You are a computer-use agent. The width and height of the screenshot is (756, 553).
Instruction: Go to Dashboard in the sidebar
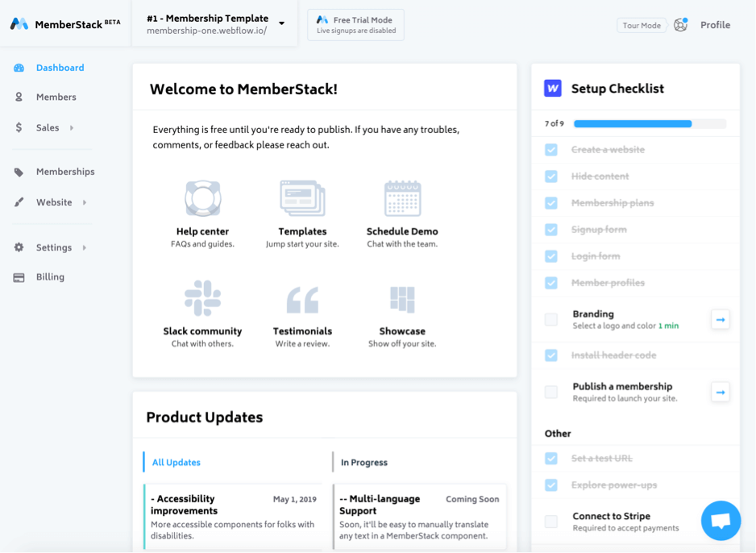pyautogui.click(x=60, y=68)
